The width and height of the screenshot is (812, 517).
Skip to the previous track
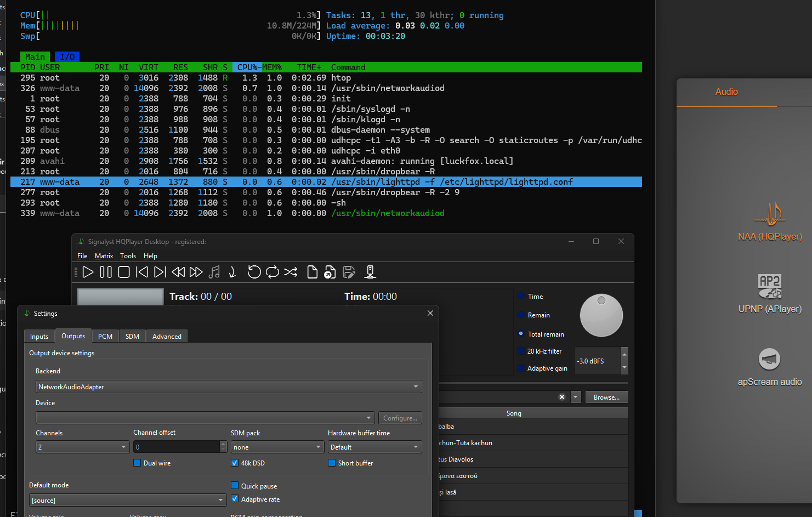point(142,272)
